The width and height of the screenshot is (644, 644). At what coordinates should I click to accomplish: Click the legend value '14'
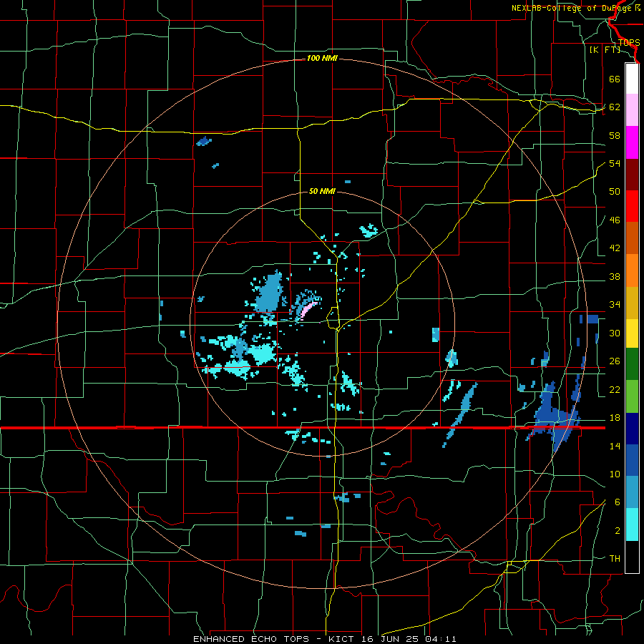(615, 446)
